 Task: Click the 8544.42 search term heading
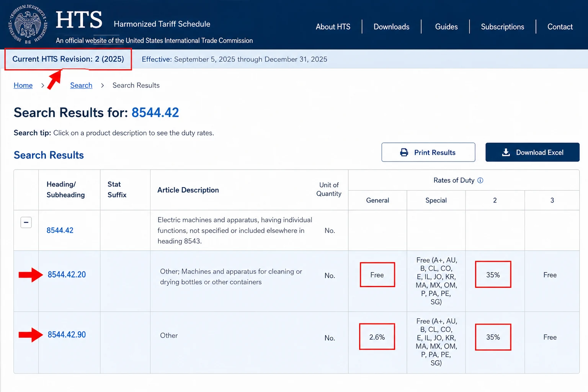click(155, 113)
